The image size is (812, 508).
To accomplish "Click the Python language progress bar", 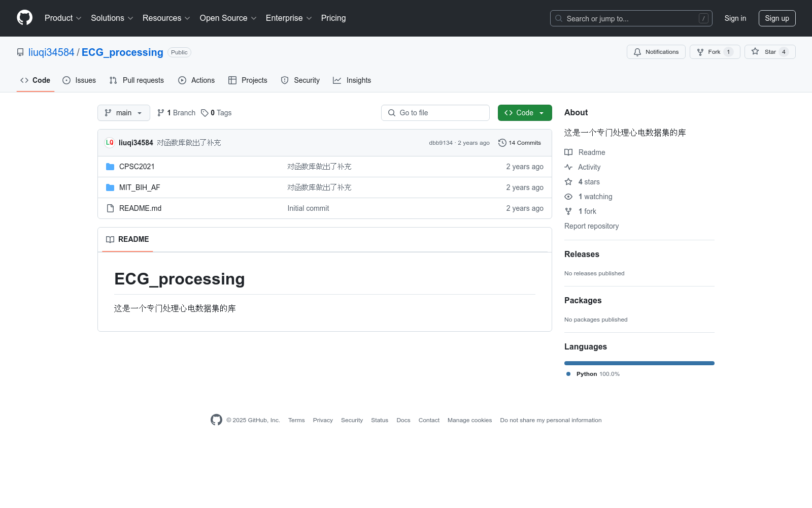I will coord(639,363).
